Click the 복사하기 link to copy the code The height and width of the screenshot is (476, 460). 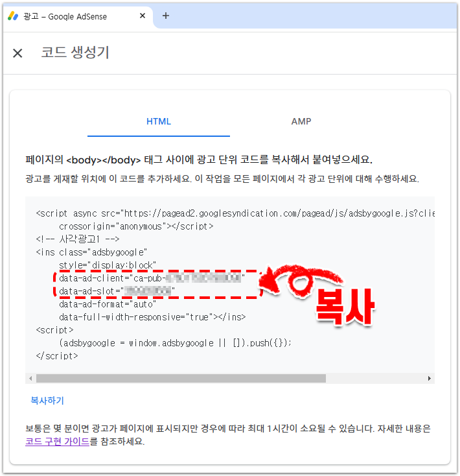coord(47,401)
